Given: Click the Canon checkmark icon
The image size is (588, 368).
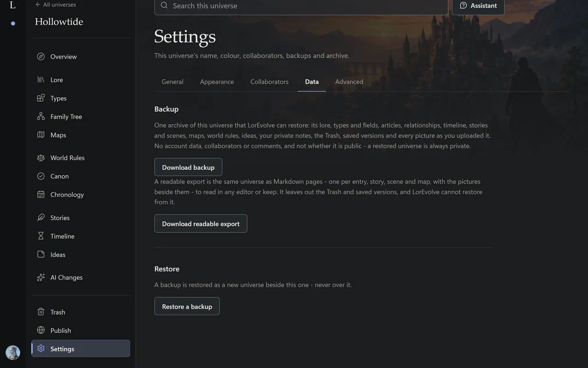Looking at the screenshot, I should pyautogui.click(x=41, y=176).
